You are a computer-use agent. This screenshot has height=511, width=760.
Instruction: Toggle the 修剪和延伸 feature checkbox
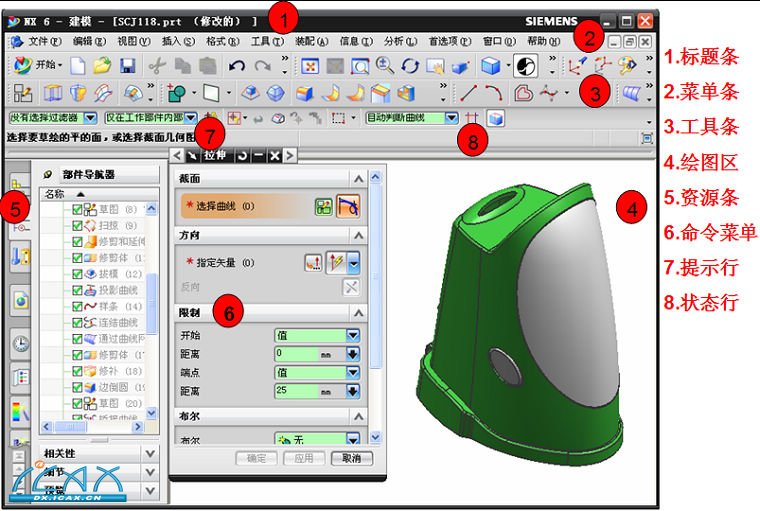tap(77, 241)
